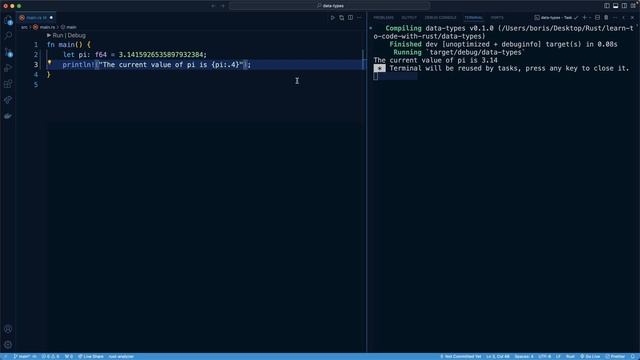Click rust-analyzer in status bar

(x=121, y=356)
